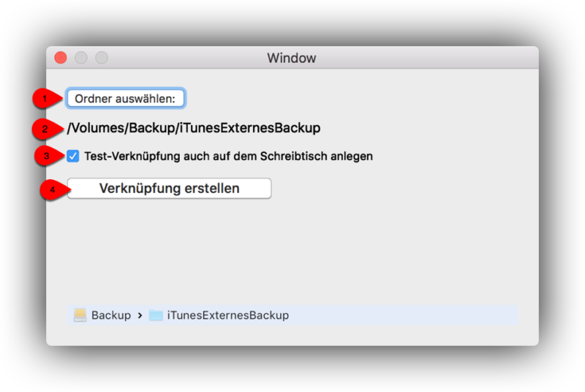Select the iTunesExternesBackup folder icon
The image size is (585, 392).
156,315
